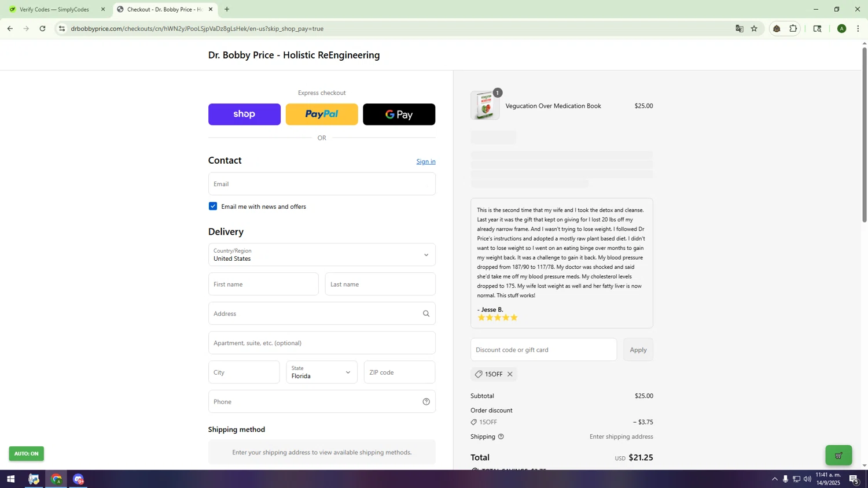Close the Checkout Dr. Bobby Price tab

(211, 9)
